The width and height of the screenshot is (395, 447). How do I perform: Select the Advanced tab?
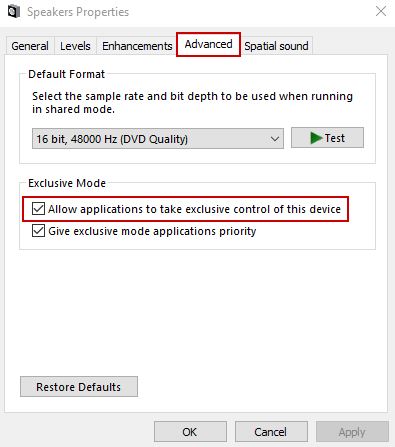tap(208, 44)
